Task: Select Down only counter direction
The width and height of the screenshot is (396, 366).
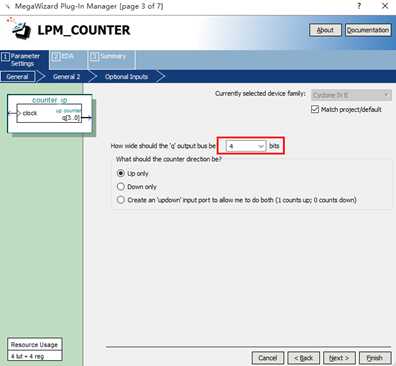Action: 121,187
